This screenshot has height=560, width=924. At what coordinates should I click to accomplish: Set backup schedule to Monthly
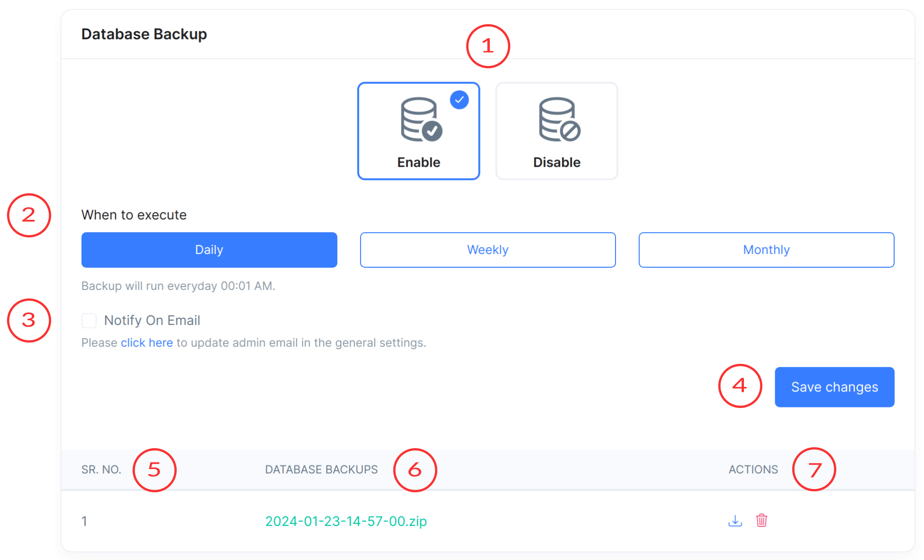click(766, 250)
